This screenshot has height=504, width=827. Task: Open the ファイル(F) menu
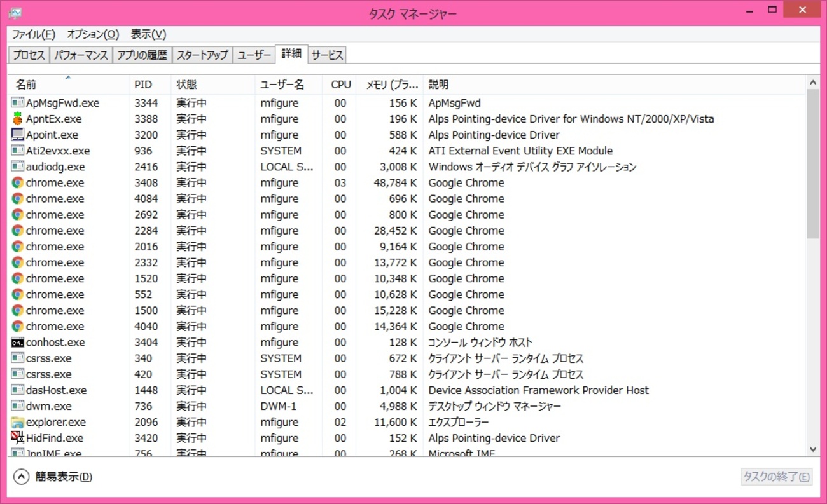click(x=34, y=34)
